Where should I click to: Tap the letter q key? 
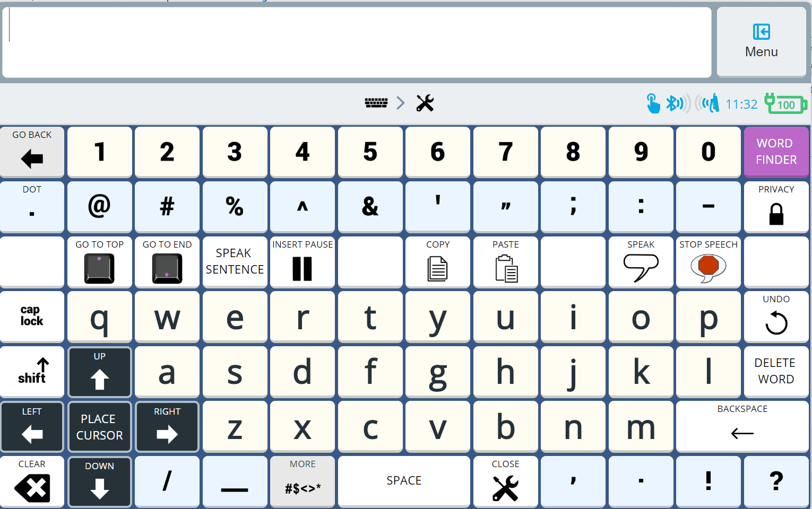pyautogui.click(x=100, y=317)
